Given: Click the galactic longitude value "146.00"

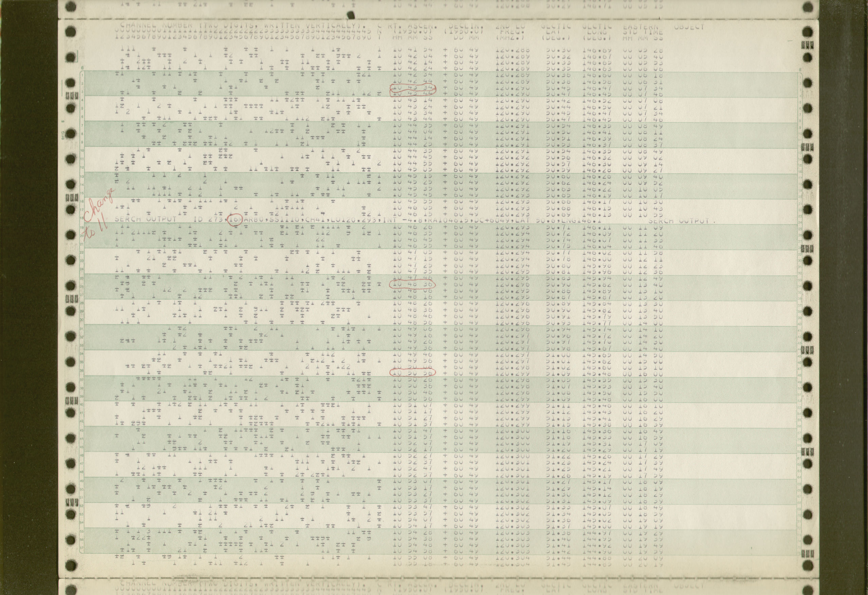Looking at the screenshot, I should click(x=597, y=259).
